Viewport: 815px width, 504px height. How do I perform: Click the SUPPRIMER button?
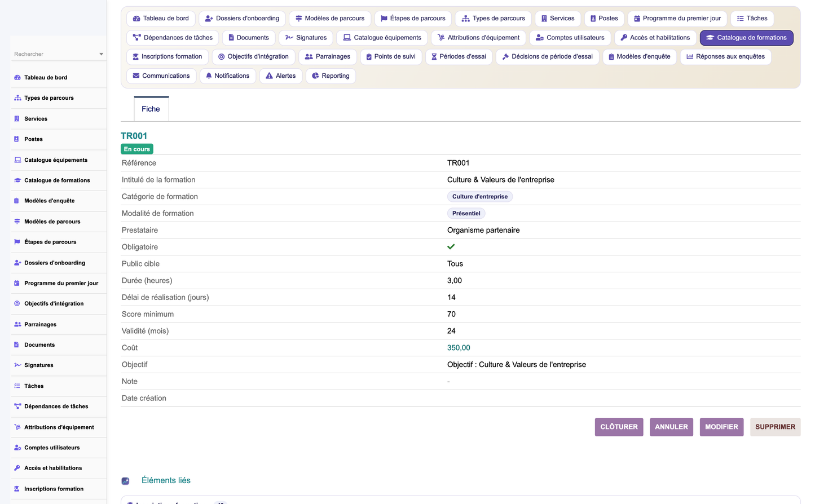pyautogui.click(x=775, y=427)
